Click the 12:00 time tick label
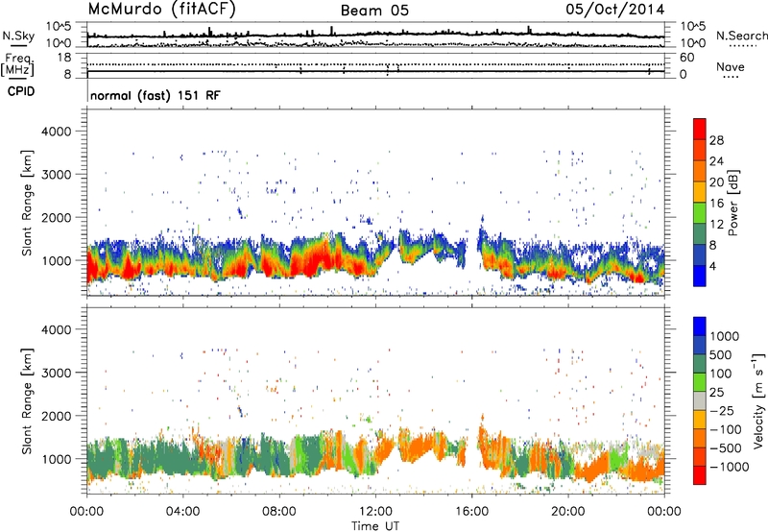 [375, 512]
